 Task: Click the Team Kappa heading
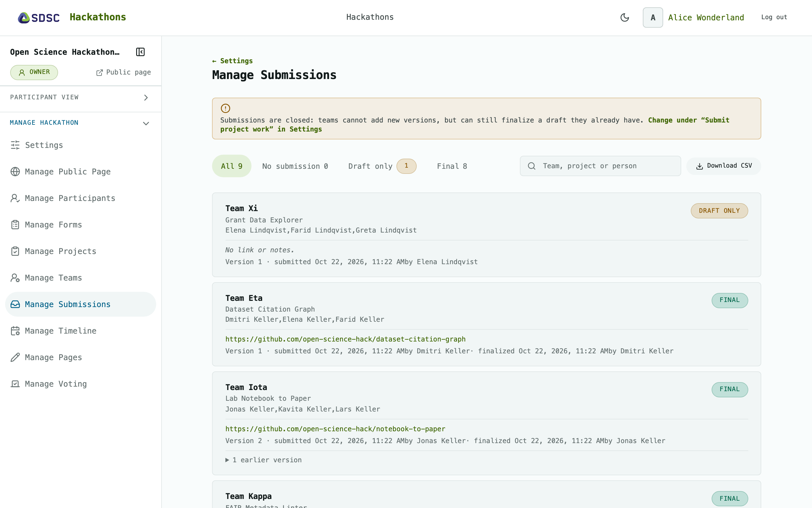[x=248, y=496]
